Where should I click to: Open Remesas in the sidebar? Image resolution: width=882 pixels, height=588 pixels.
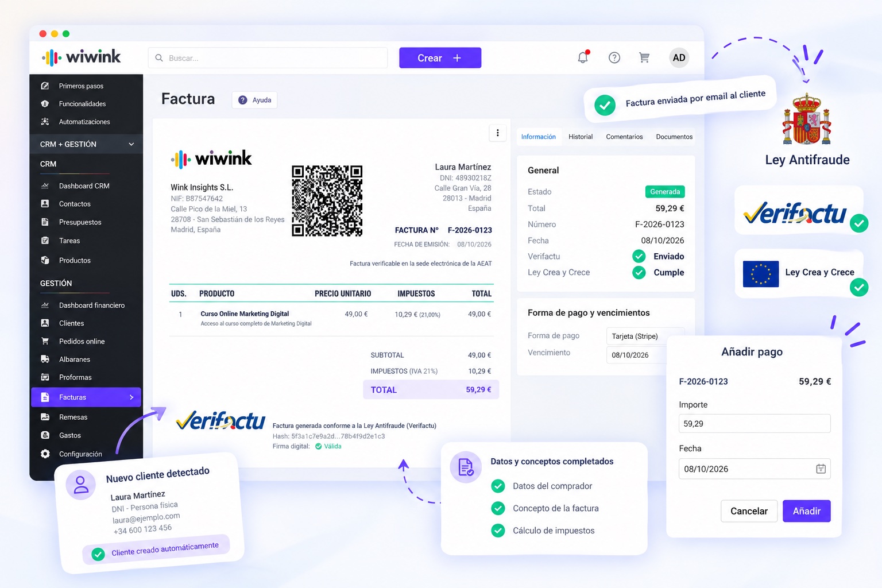86,417
